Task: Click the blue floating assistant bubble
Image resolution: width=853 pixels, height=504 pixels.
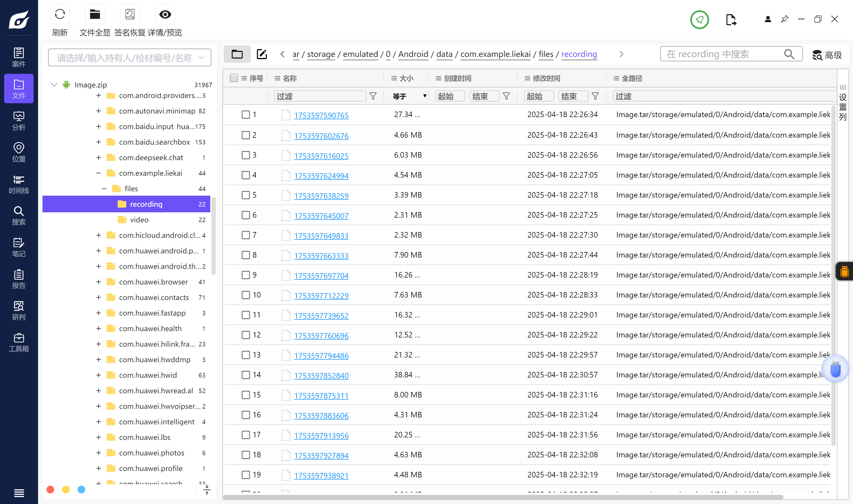Action: (835, 369)
